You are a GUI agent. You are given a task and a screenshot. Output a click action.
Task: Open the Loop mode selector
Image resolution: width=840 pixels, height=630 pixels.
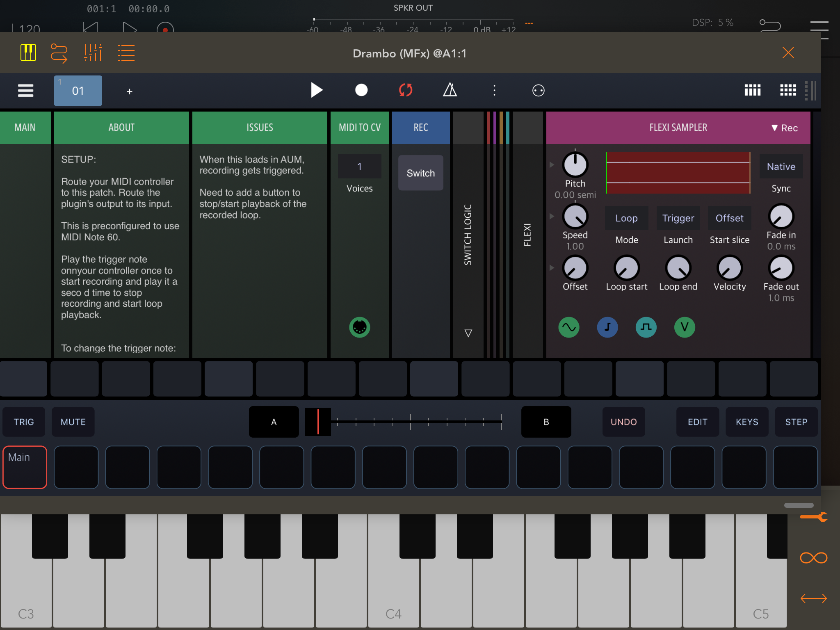[626, 218]
